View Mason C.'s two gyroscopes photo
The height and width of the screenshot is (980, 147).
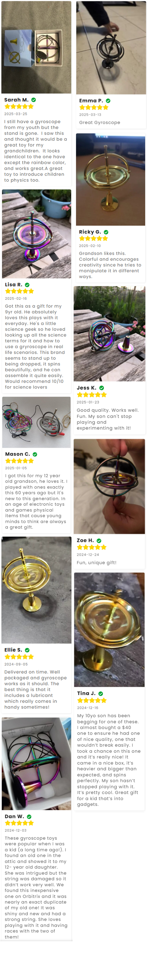pyautogui.click(x=37, y=422)
